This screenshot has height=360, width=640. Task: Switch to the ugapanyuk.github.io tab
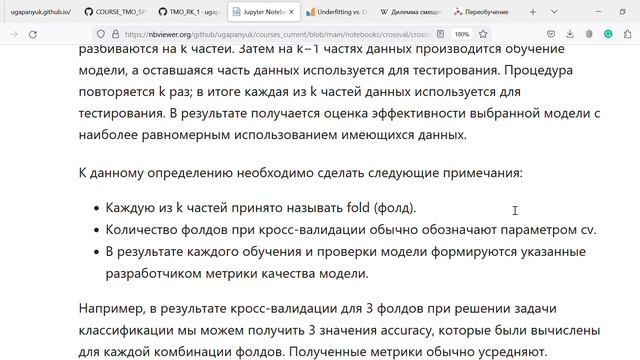40,12
